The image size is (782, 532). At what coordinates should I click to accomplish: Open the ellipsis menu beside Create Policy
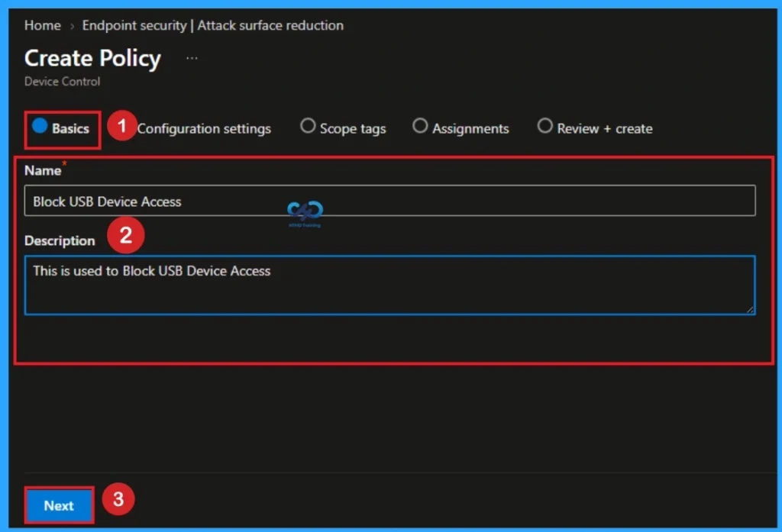tap(192, 58)
